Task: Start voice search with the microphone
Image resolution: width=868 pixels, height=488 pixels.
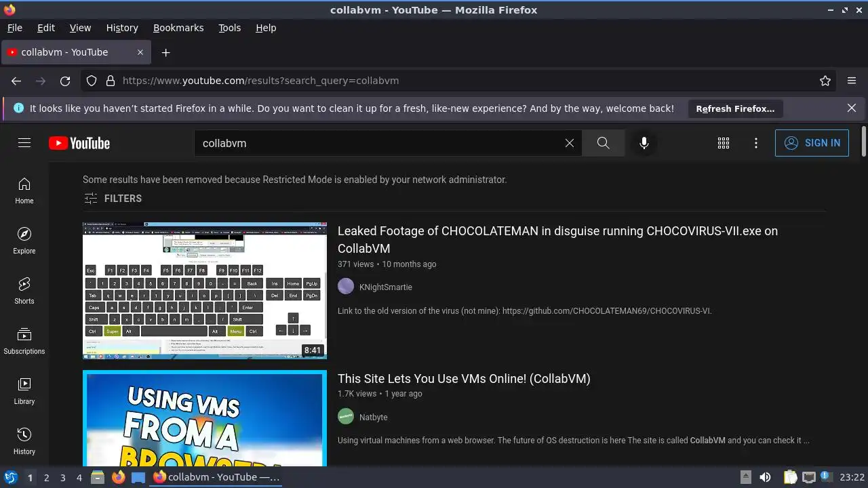Action: coord(644,143)
